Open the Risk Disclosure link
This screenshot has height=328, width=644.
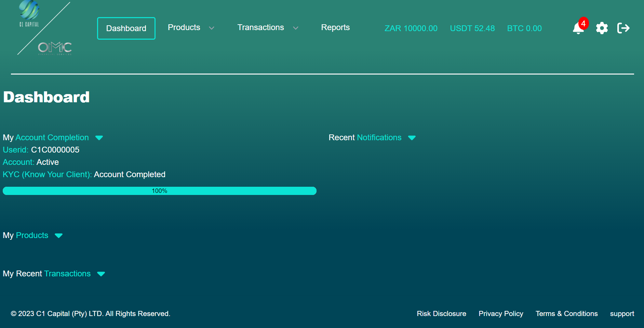point(441,314)
